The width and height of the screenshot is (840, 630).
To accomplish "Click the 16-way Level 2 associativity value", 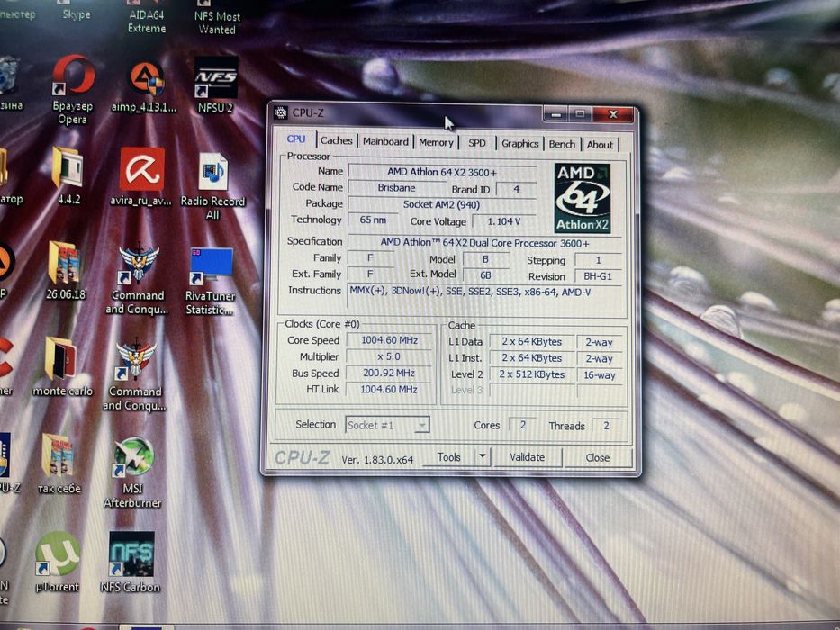I will click(600, 375).
